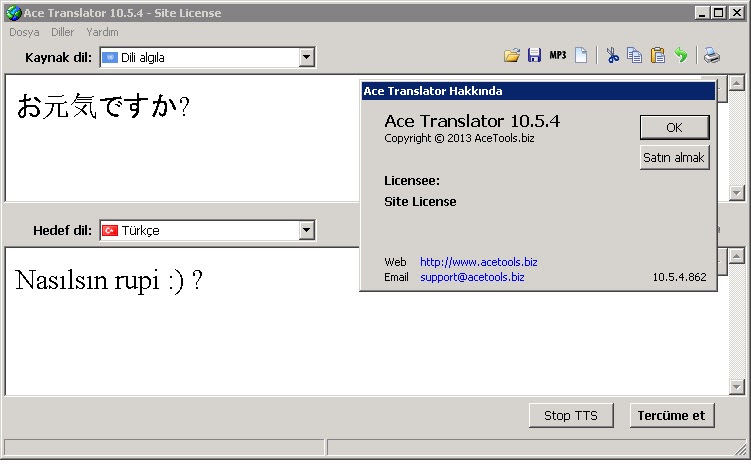Open the http://www.acetools.biz link
Screen dimensions: 751x465
[x=478, y=262]
